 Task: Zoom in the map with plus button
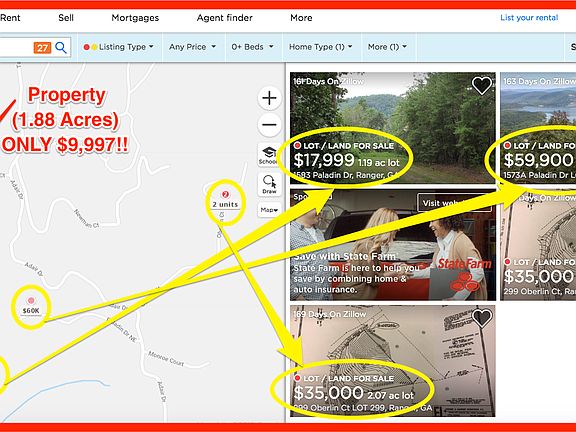(269, 98)
